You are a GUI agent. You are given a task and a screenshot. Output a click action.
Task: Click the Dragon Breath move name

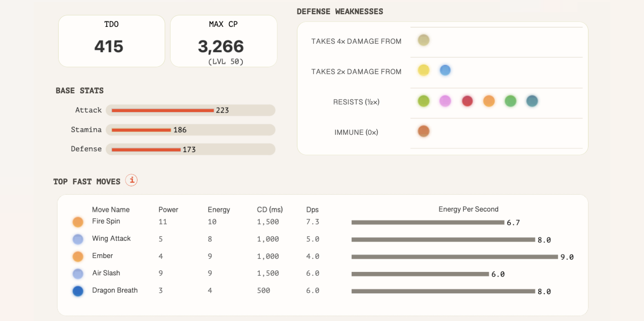[115, 290]
